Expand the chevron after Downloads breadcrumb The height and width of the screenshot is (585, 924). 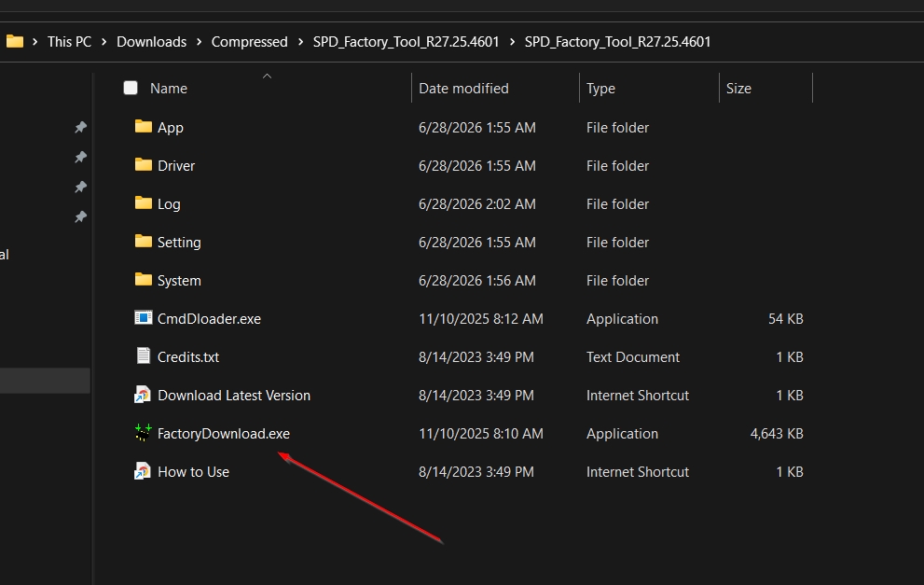(x=199, y=42)
